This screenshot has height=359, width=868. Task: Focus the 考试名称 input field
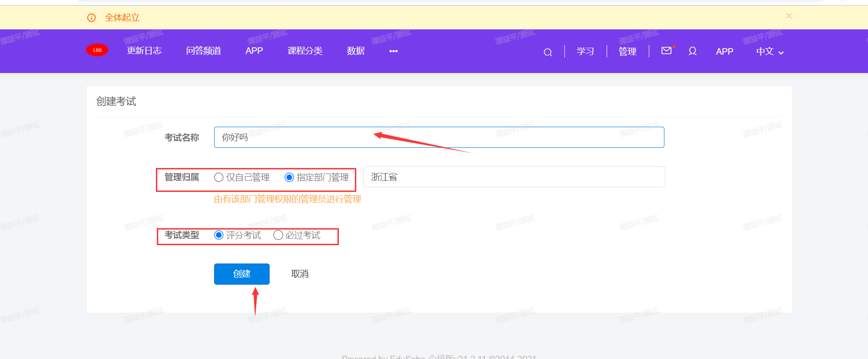point(439,137)
